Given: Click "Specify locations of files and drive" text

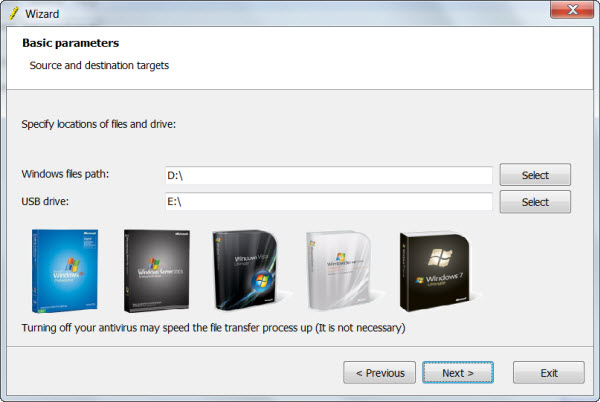Looking at the screenshot, I should click(x=98, y=124).
